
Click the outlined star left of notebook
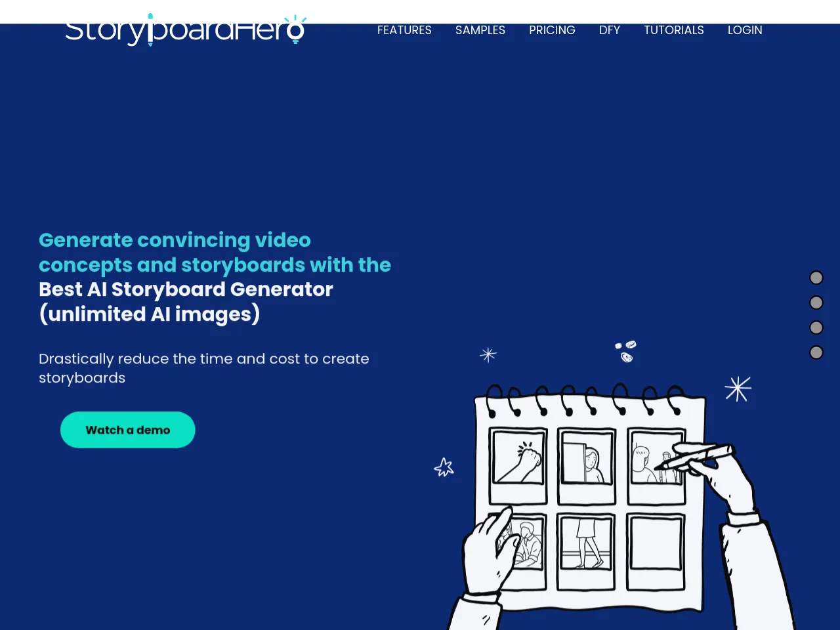pyautogui.click(x=444, y=467)
